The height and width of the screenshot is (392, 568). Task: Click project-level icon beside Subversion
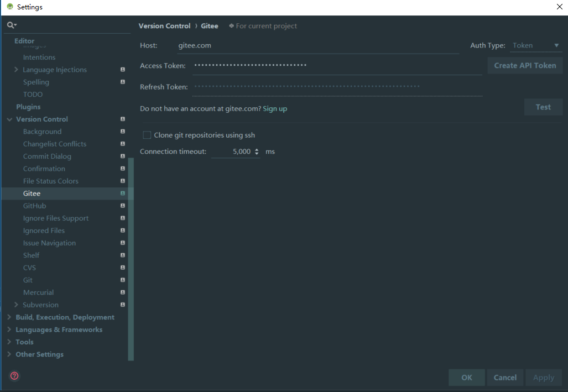click(123, 305)
